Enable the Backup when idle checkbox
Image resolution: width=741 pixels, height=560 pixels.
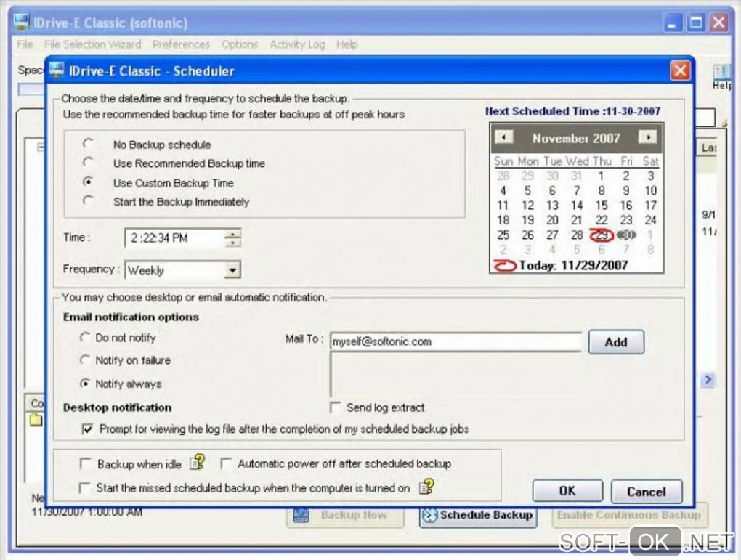pyautogui.click(x=85, y=463)
